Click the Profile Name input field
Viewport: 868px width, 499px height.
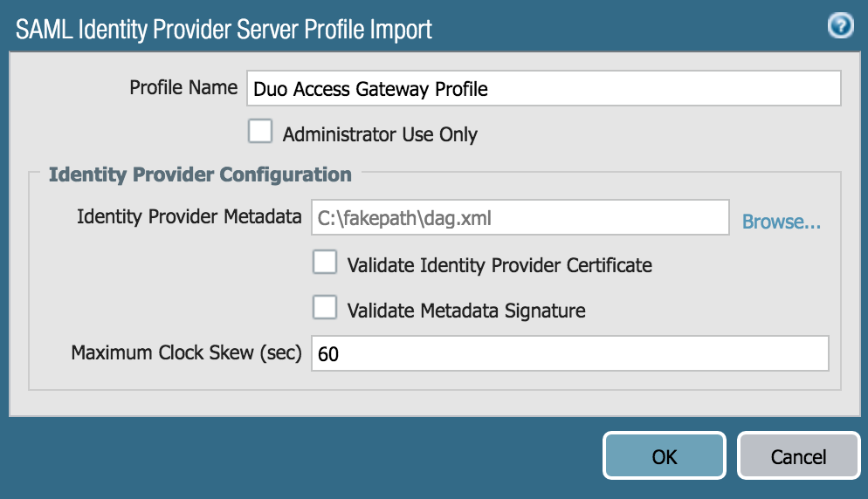(x=544, y=88)
